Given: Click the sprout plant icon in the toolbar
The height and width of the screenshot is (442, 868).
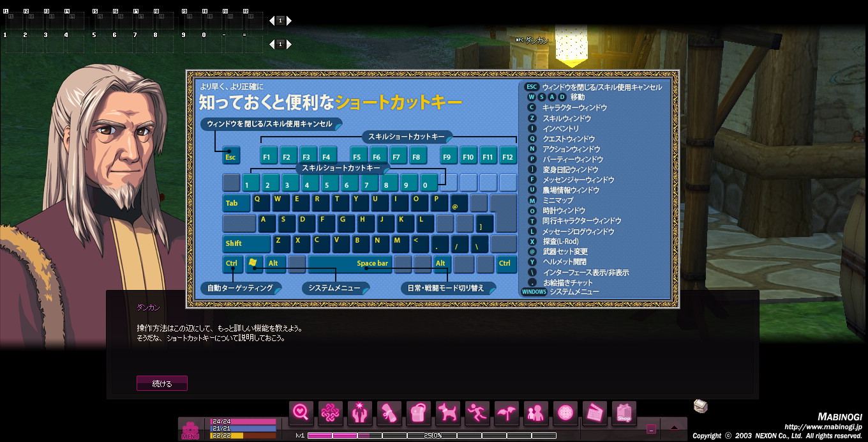Looking at the screenshot, I should [507, 413].
